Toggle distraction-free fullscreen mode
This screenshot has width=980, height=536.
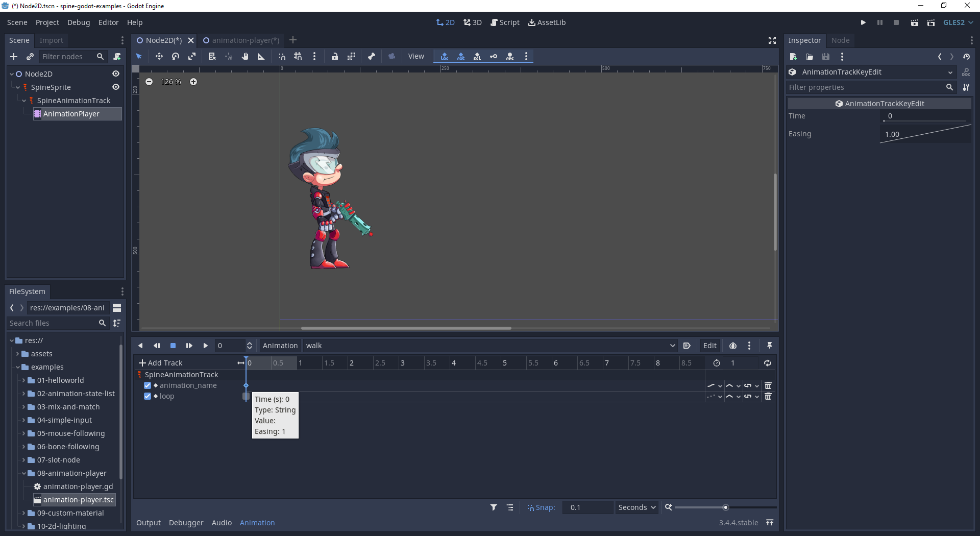pos(772,40)
